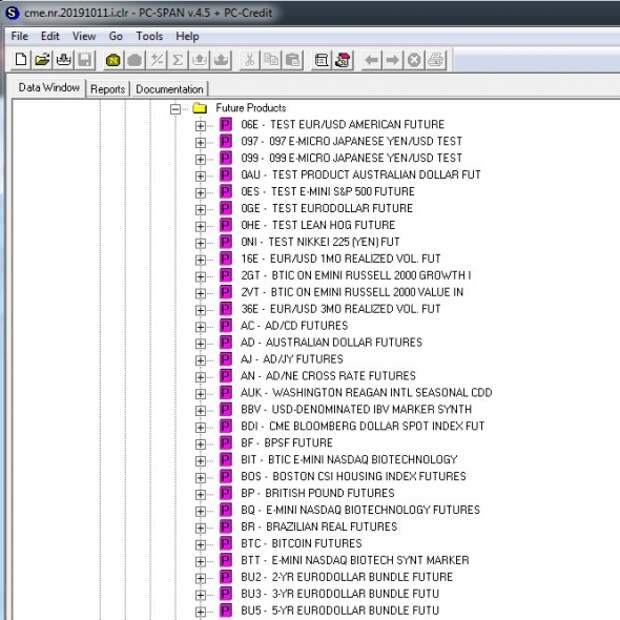Screen dimensions: 620x620
Task: Expand the 06E TEST EUR/USD node
Action: [200, 126]
